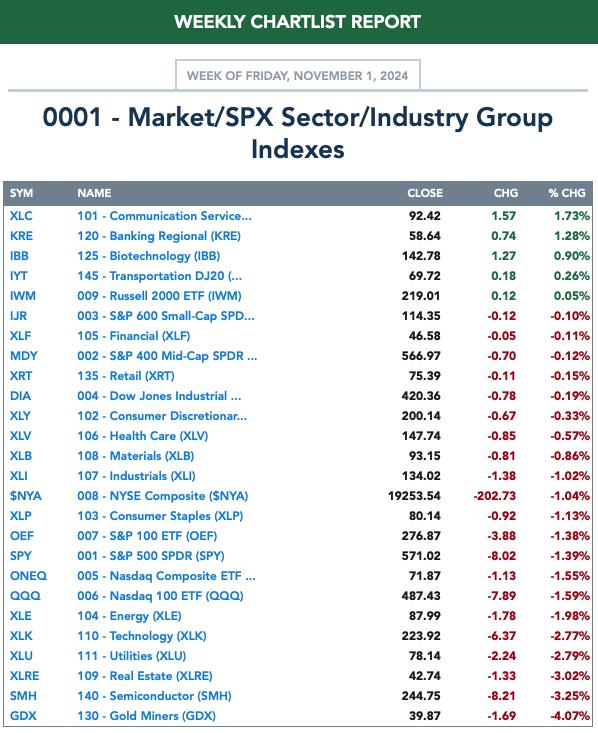Open 130 - Gold Miners (GDX) chart

146,716
